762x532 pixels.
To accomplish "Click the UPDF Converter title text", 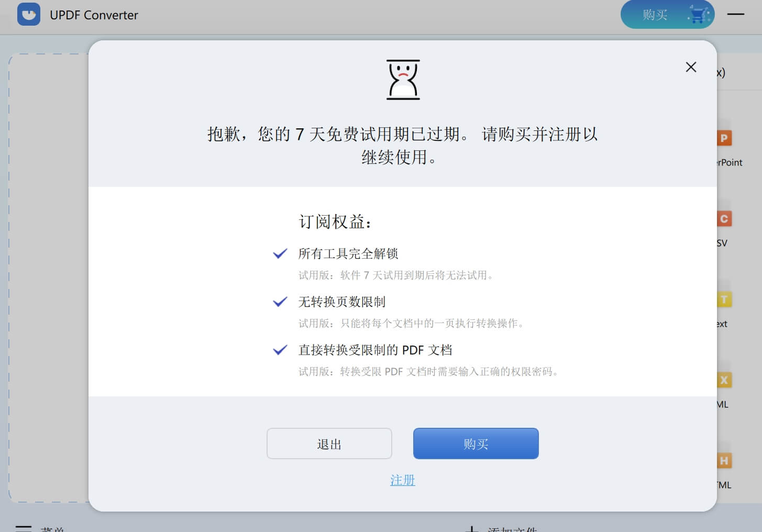I will [x=94, y=15].
